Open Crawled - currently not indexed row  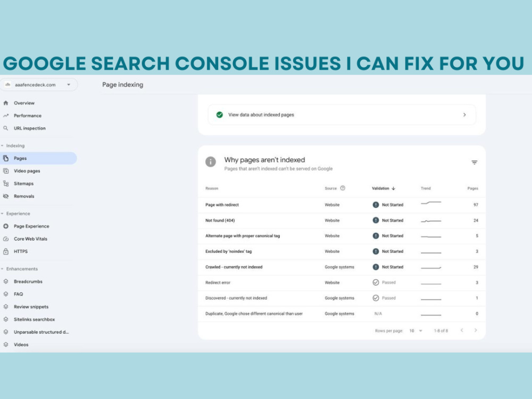point(342,267)
